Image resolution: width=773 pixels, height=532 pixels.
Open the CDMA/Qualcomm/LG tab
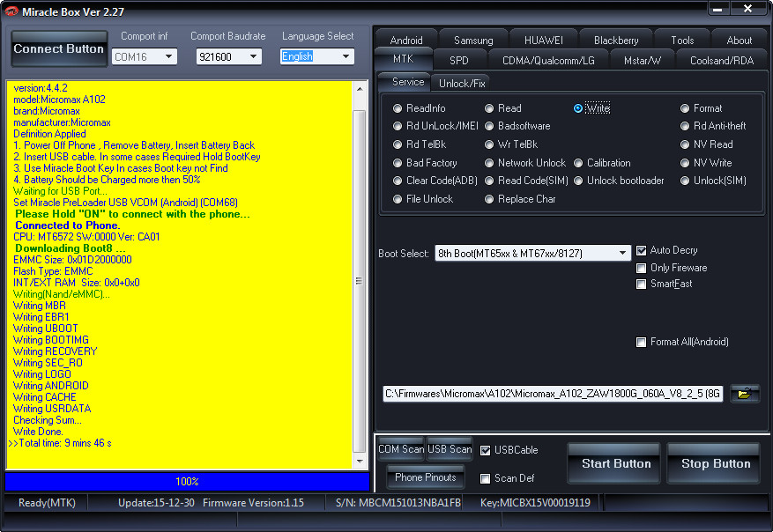548,61
